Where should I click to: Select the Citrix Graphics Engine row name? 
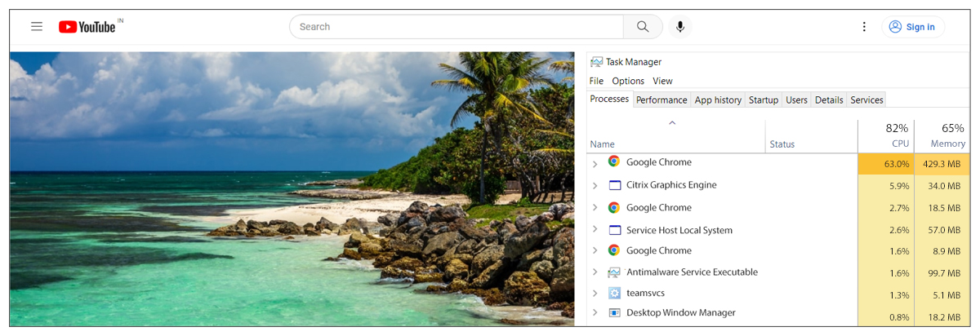coord(671,185)
